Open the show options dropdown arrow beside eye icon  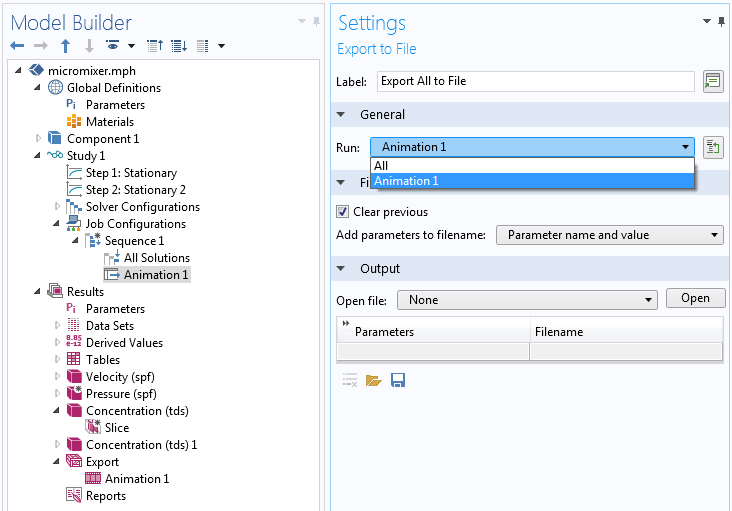132,46
